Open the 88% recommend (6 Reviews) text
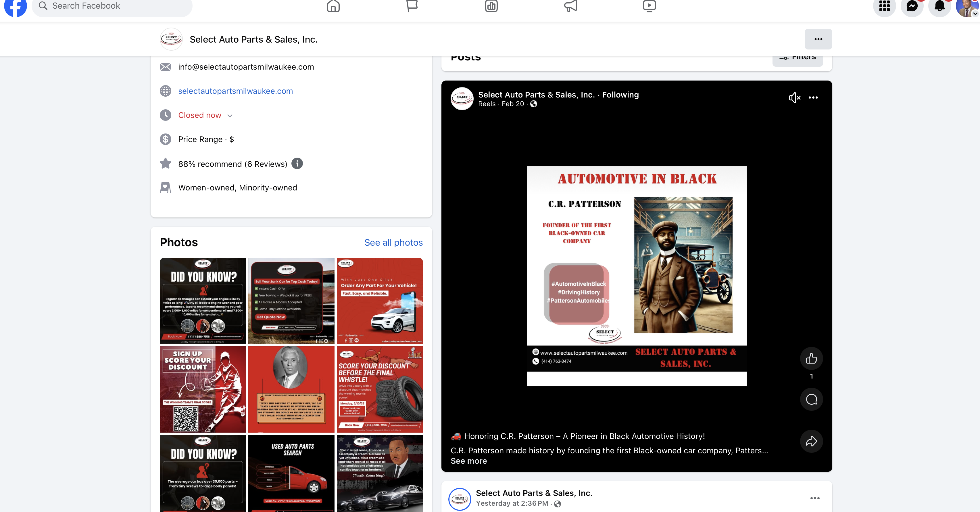Viewport: 980px width, 512px height. pos(232,164)
